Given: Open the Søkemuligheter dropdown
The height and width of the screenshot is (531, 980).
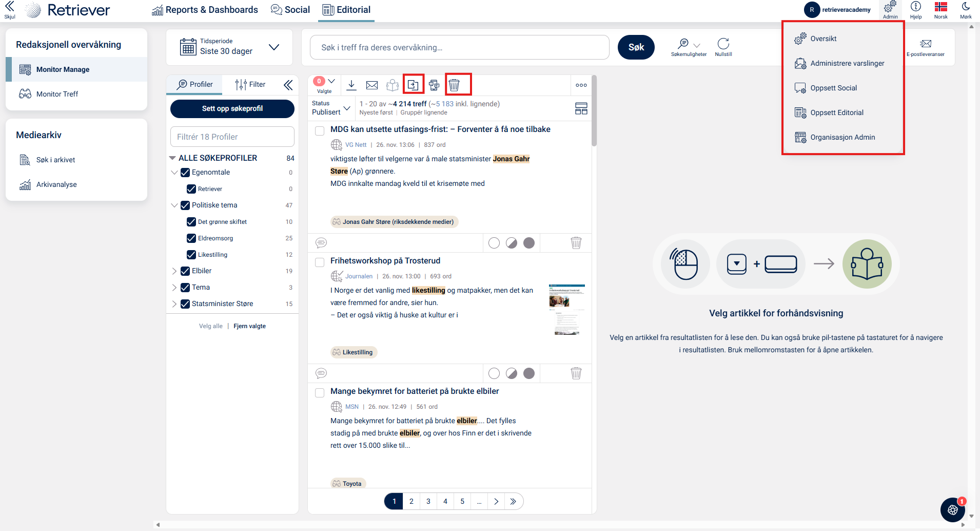Looking at the screenshot, I should coord(689,47).
